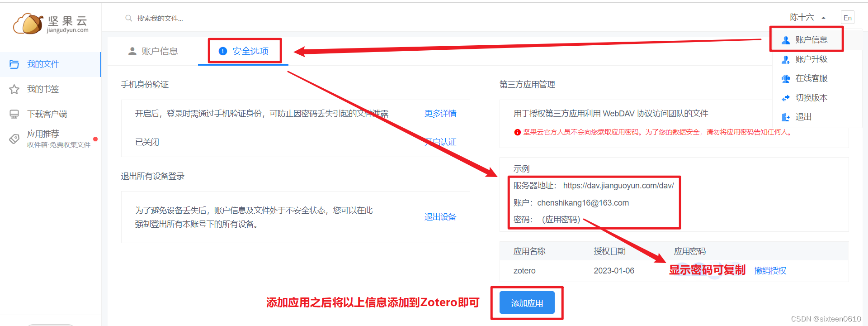868x326 pixels.
Task: Click the 退出所有设备登录 heading
Action: [x=153, y=176]
